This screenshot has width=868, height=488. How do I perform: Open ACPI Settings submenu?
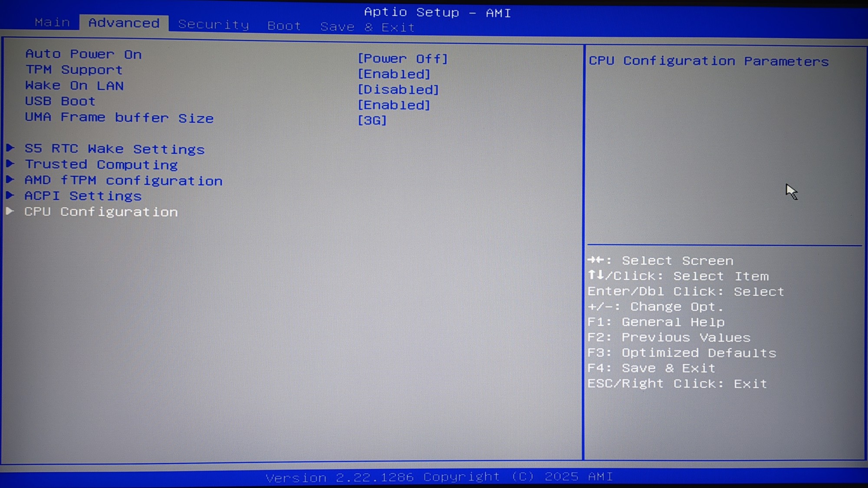tap(83, 196)
